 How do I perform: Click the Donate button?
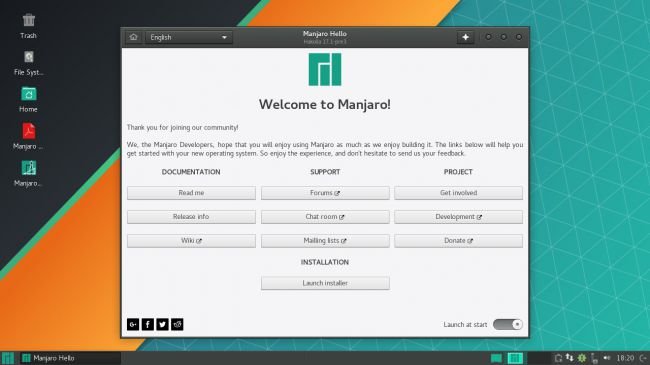pos(458,241)
